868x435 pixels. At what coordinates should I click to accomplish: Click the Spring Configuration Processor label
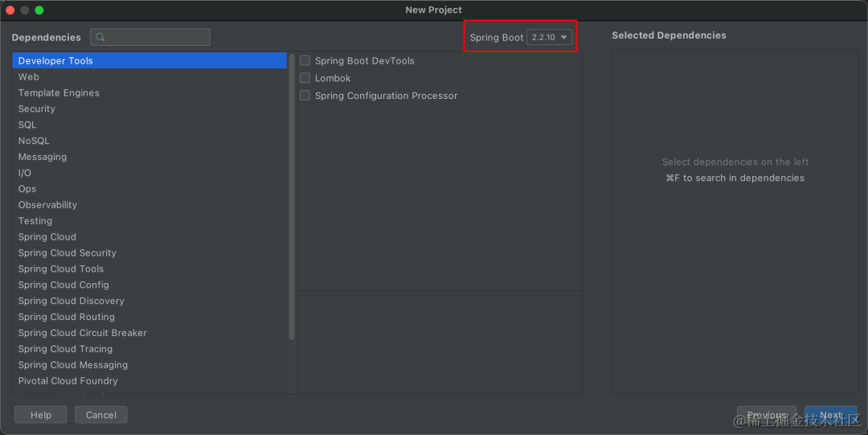pos(387,96)
